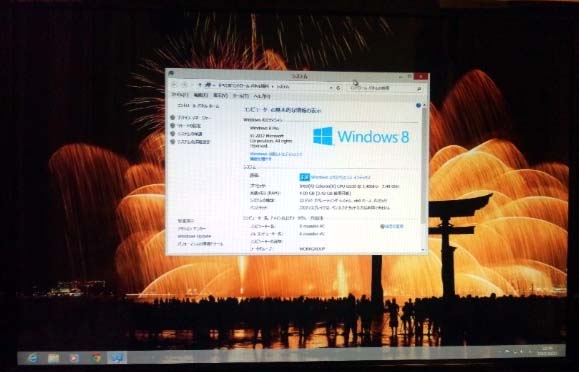Click the Windows Experience Index score badge
Viewport: 579px width, 372px height.
[304, 177]
